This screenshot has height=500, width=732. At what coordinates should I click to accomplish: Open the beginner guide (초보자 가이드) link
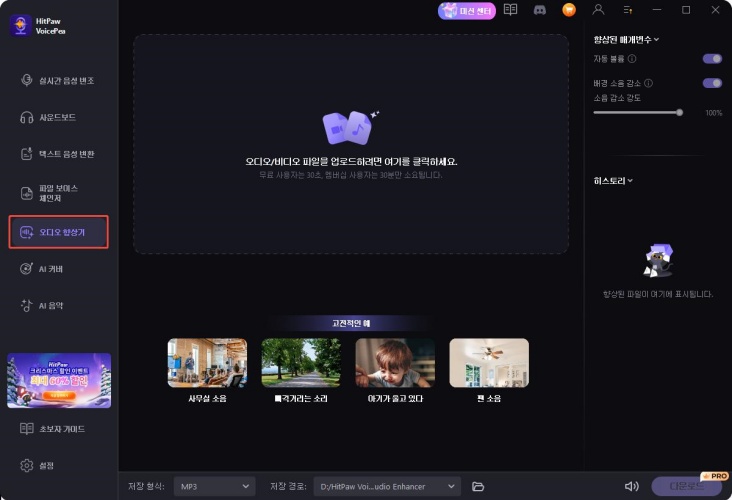pos(62,429)
